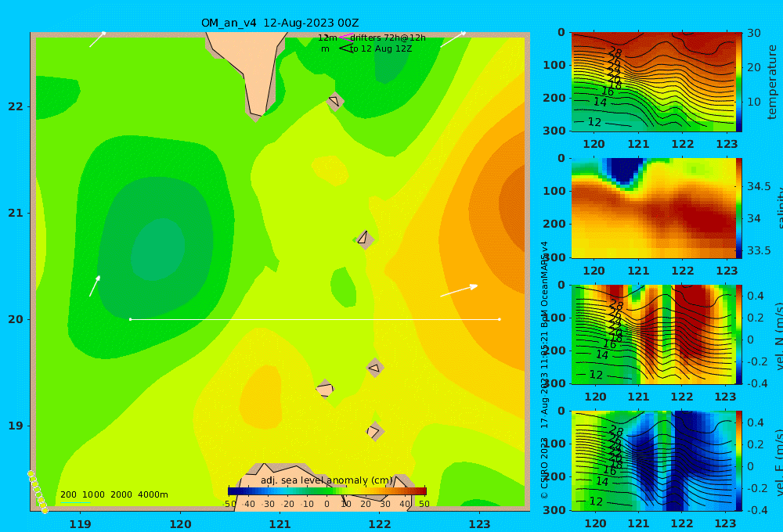Click the 34.5 tick on the salinity colorbar

[x=759, y=187]
